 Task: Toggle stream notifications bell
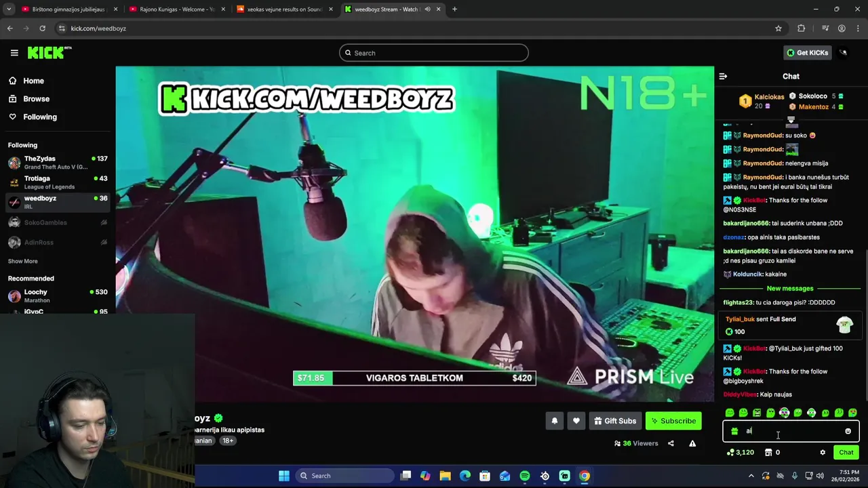(x=554, y=421)
